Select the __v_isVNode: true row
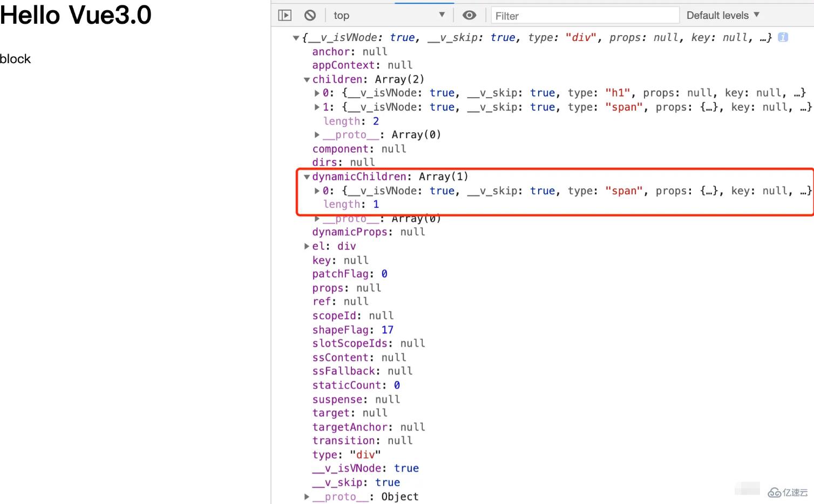Viewport: 814px width, 504px height. 365,468
